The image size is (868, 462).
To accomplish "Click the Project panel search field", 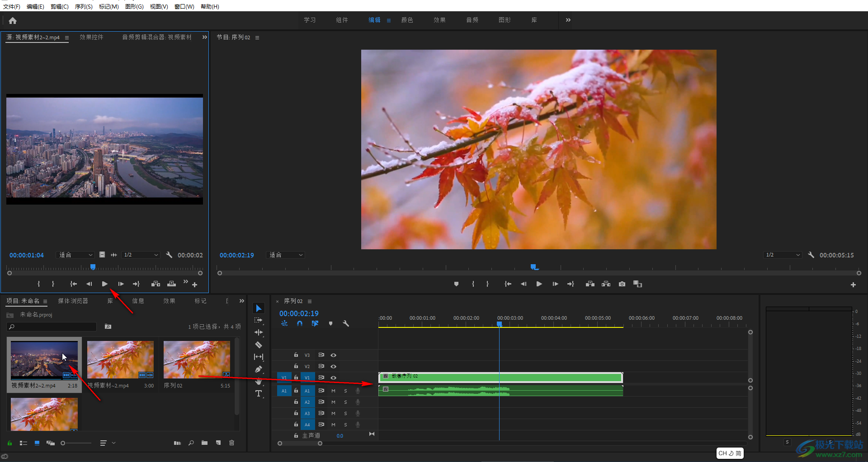I will click(x=52, y=327).
